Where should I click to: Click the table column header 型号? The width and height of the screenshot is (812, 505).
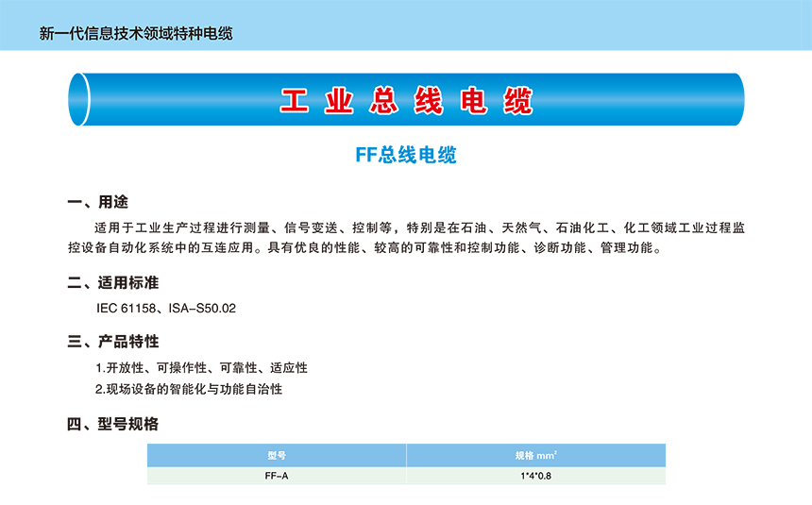pos(276,455)
